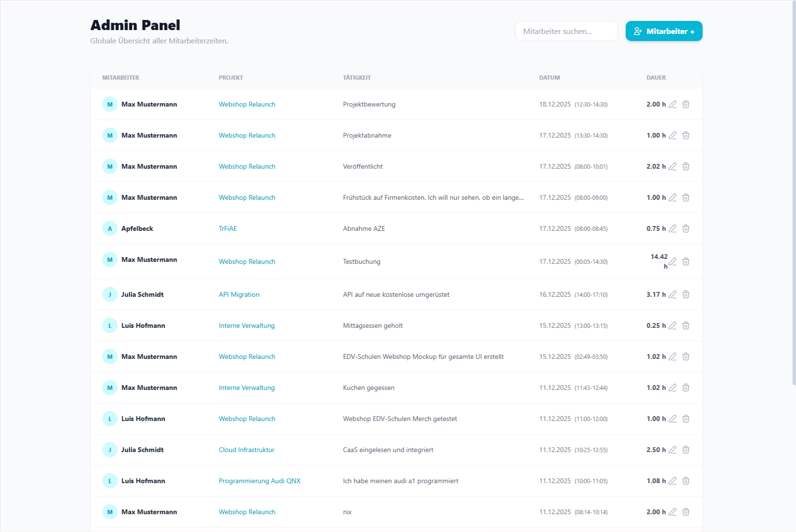The width and height of the screenshot is (796, 532).
Task: Click the Mitarbeiter + add button
Action: pyautogui.click(x=663, y=31)
